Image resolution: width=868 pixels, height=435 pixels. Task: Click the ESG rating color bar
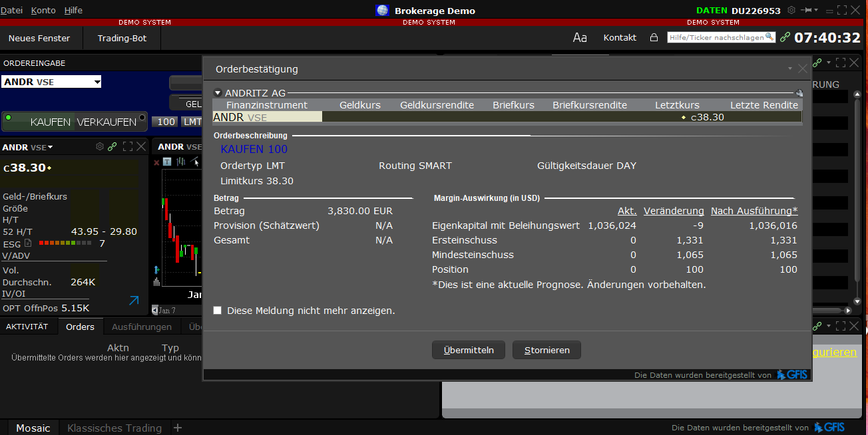coord(67,243)
